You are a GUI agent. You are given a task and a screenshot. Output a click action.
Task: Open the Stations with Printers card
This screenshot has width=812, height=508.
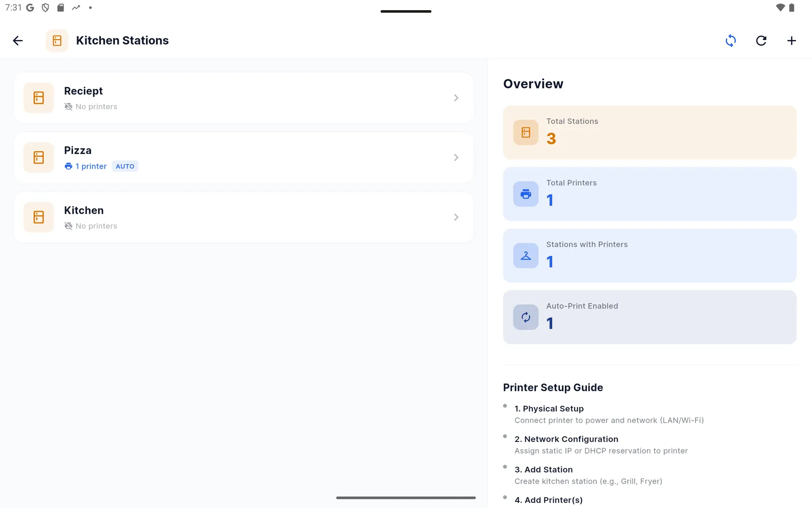650,256
